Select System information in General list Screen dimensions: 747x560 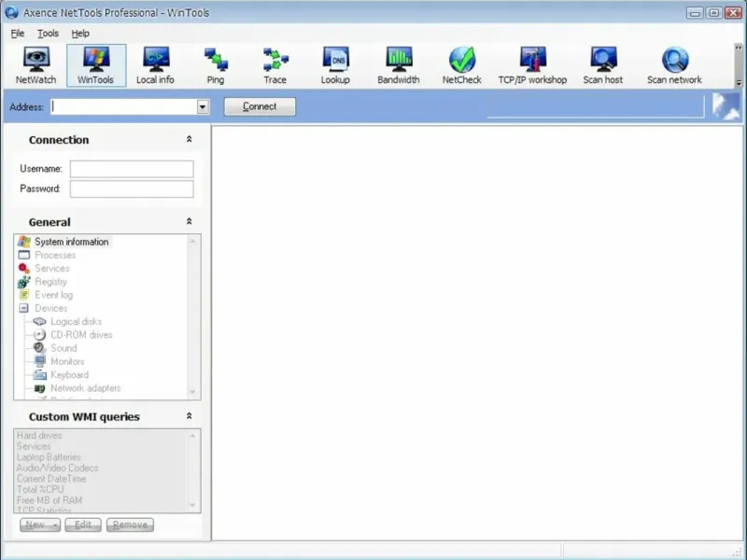click(72, 242)
